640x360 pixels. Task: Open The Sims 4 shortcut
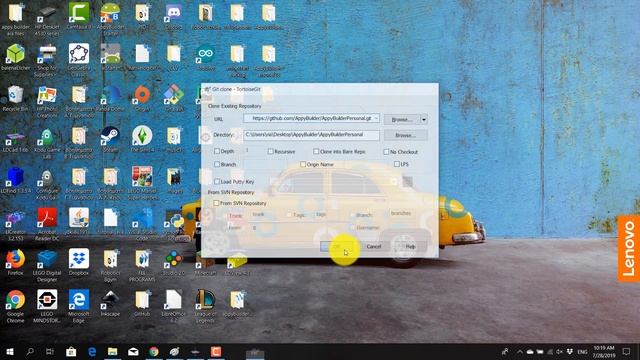click(x=142, y=139)
